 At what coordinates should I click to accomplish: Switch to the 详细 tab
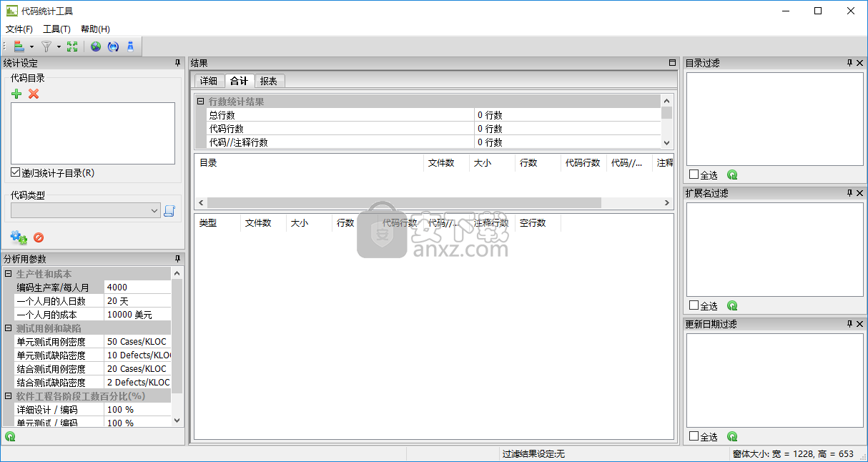(x=208, y=81)
